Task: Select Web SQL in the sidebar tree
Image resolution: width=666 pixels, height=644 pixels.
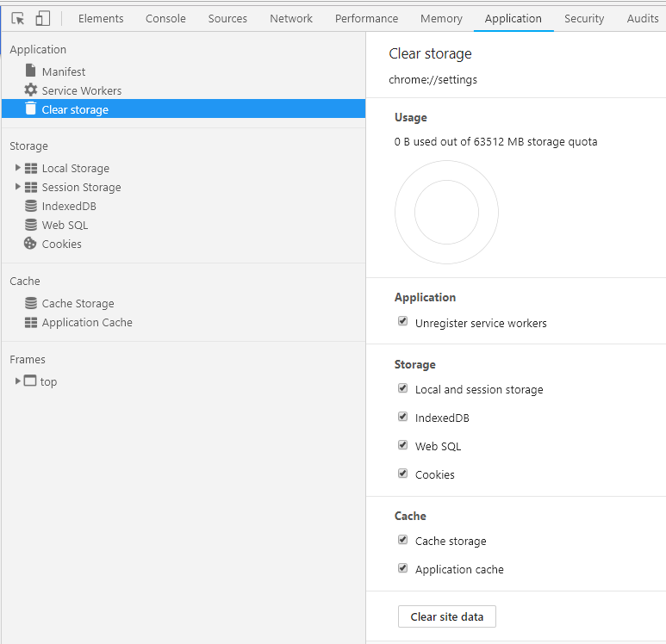Action: click(65, 225)
